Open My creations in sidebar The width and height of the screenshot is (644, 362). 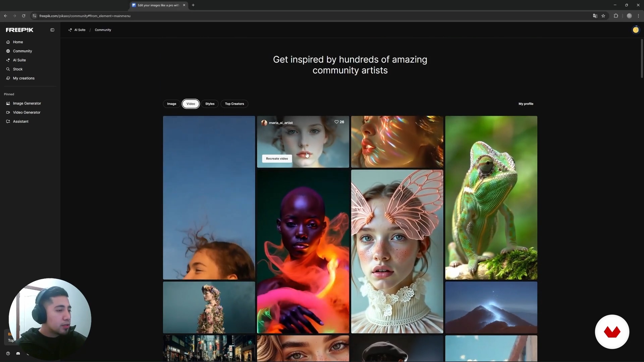(x=23, y=78)
